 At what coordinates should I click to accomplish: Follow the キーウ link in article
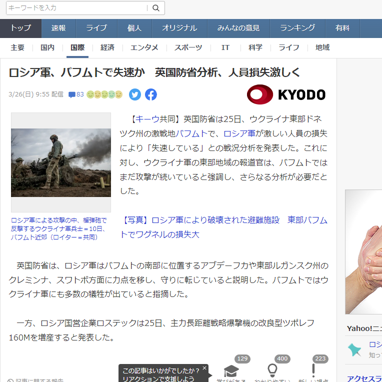[147, 119]
